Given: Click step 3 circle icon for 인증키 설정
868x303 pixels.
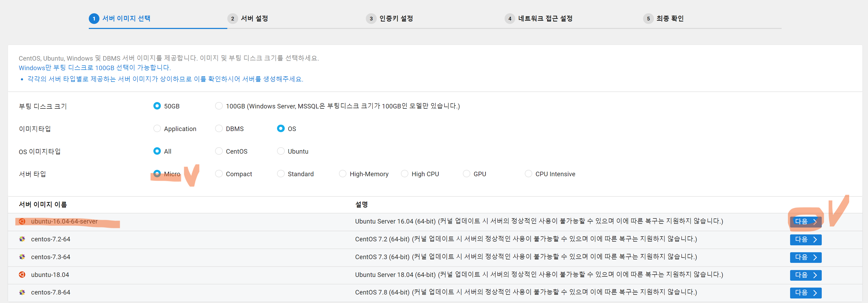Looking at the screenshot, I should (371, 19).
